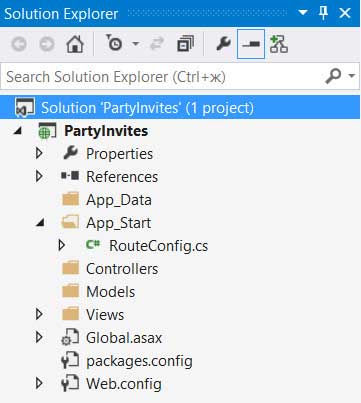Click the packages.config file icon
361x403 pixels.
tap(70, 360)
